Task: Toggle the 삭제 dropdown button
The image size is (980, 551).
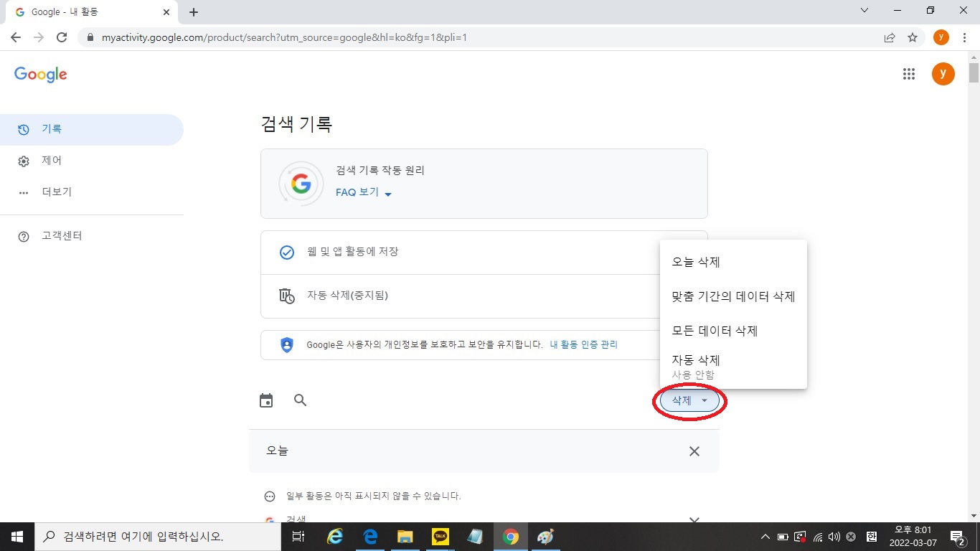Action: [689, 401]
